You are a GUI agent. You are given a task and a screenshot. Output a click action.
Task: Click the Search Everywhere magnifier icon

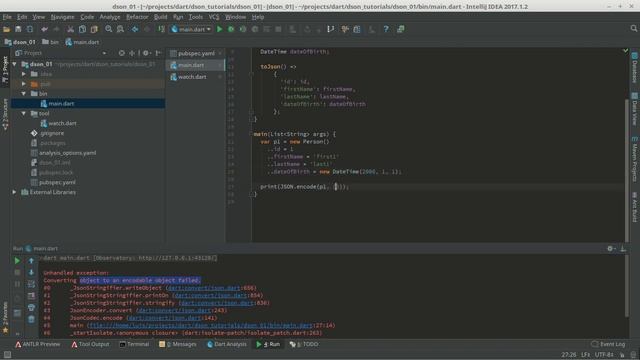pyautogui.click(x=633, y=28)
